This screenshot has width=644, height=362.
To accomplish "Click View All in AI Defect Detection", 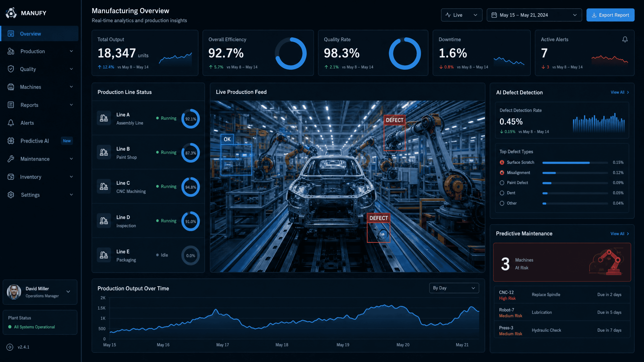I will click(620, 93).
